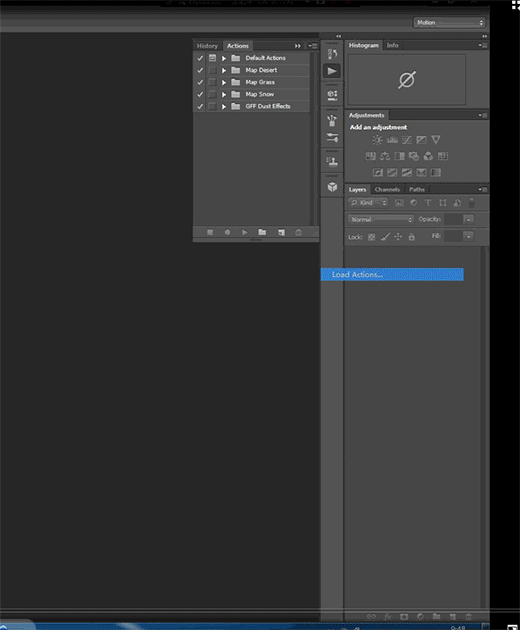Open the Normal blend mode dropdown
The width and height of the screenshot is (520, 630).
[380, 219]
